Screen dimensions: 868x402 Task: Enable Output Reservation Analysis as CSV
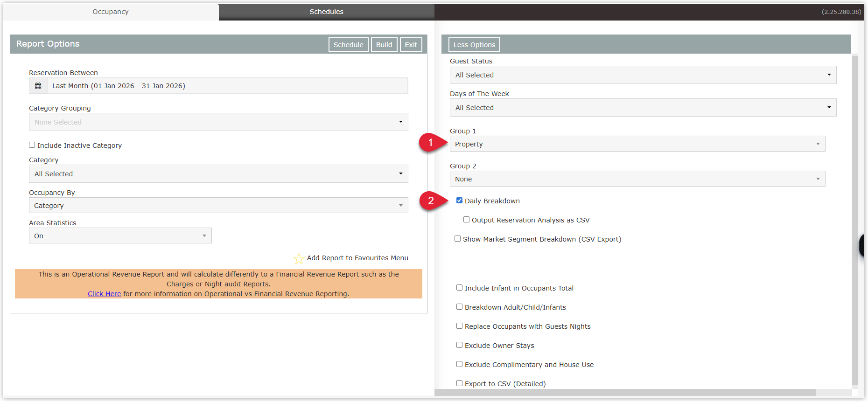click(466, 220)
